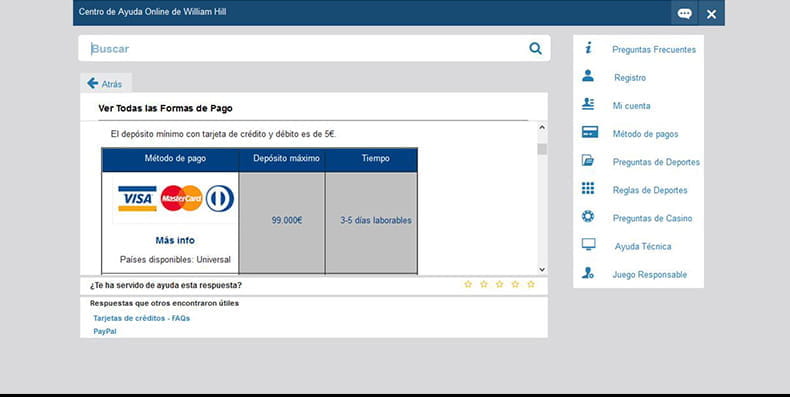Click the scrollbar up arrow
The image size is (790, 397).
pos(542,127)
